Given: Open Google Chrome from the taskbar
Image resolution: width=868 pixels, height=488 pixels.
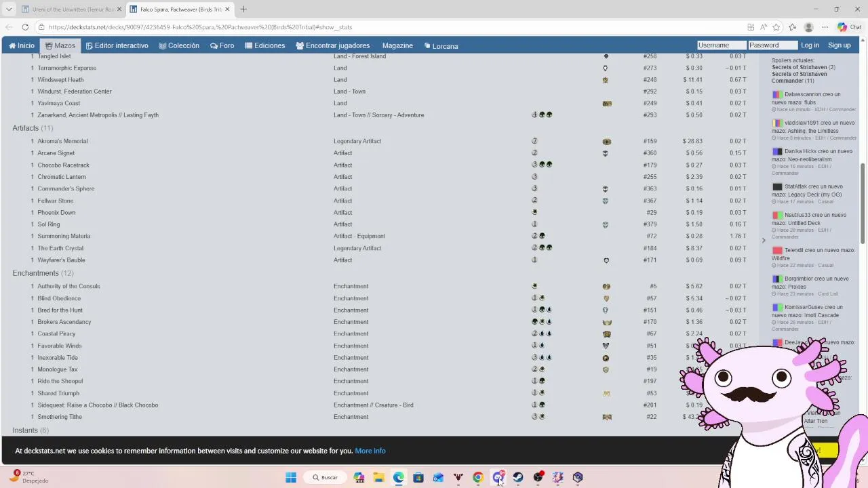Looking at the screenshot, I should (478, 477).
